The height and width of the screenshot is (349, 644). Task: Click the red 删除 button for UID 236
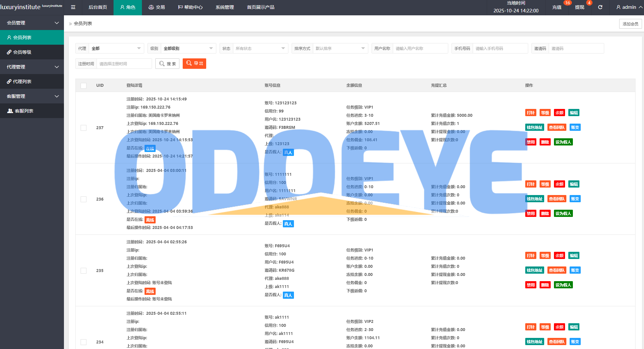(x=545, y=214)
